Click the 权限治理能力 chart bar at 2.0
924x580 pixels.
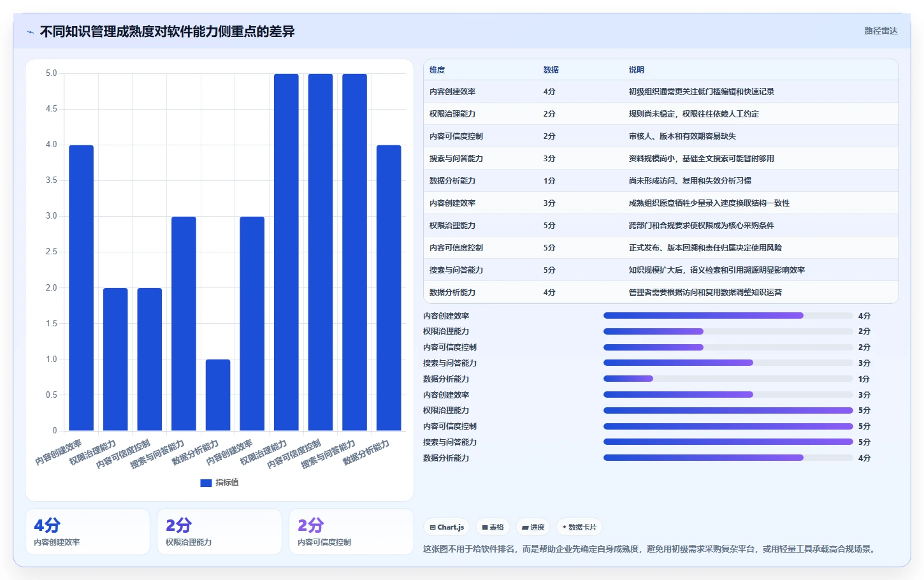[115, 359]
